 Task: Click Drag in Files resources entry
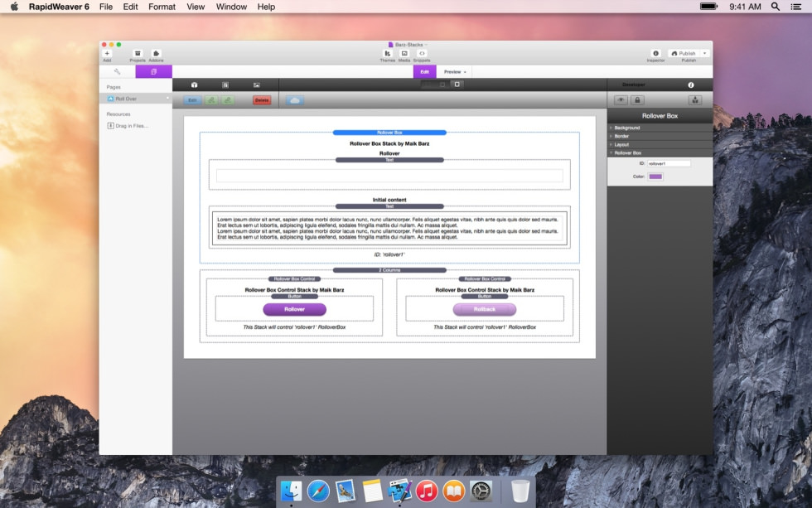click(128, 126)
